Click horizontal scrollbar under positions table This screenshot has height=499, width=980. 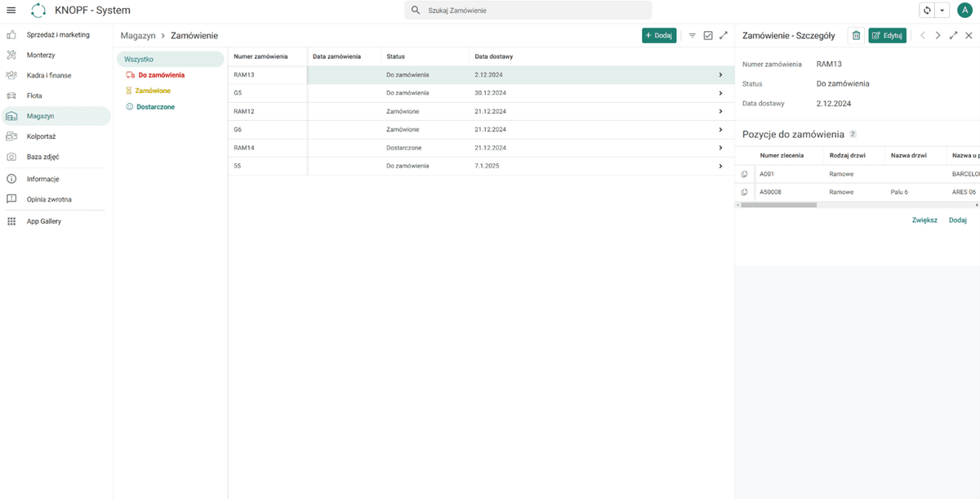pos(778,205)
